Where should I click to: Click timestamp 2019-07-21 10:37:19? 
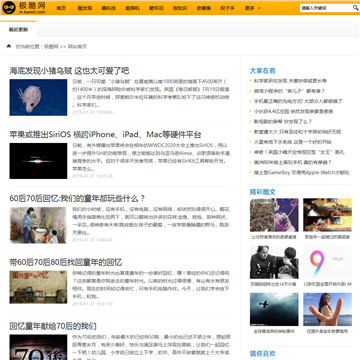point(92,304)
